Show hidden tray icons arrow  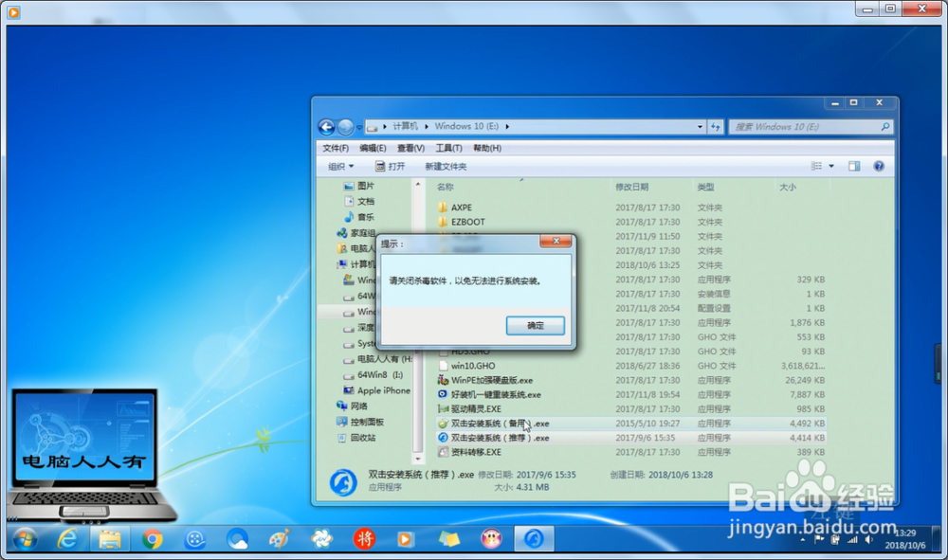coord(802,540)
